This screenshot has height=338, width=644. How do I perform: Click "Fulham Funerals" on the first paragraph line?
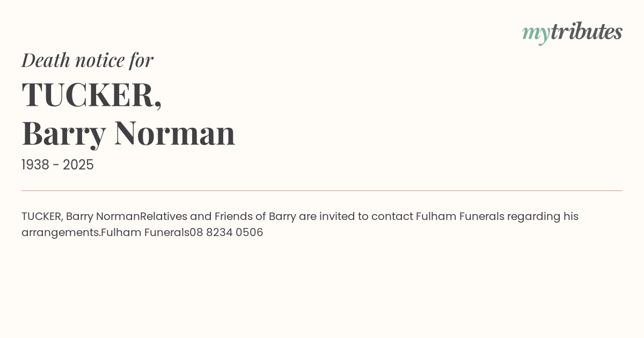click(460, 217)
